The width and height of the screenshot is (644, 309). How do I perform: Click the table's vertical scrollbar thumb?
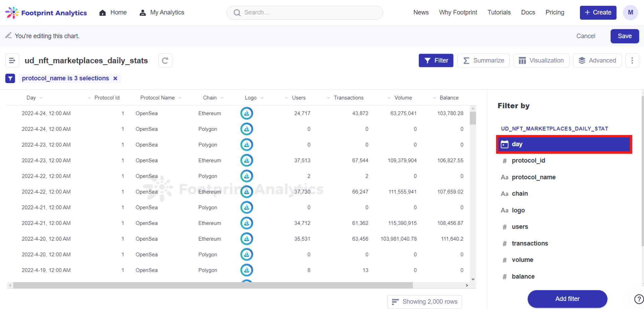[473, 118]
